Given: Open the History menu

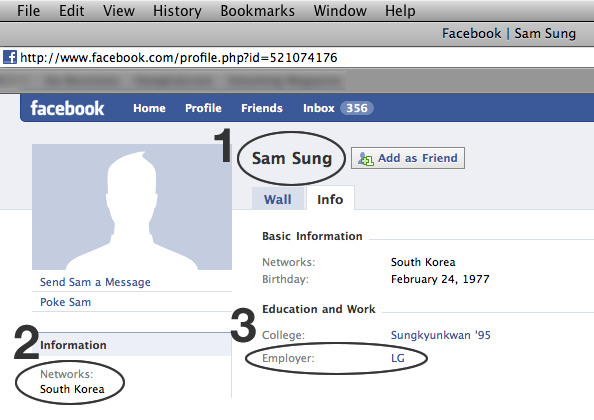Looking at the screenshot, I should (x=177, y=11).
